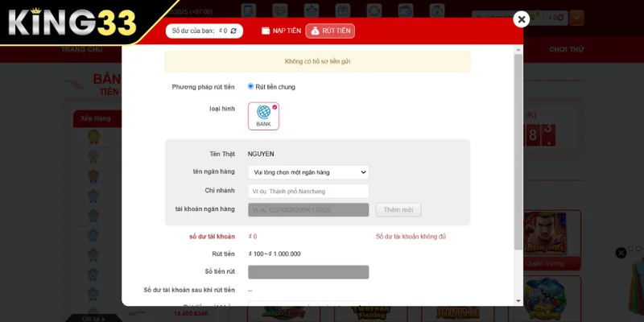Click the dialog vertical scrollbar thumb
Screen dimensions: 644x322
tap(518, 152)
